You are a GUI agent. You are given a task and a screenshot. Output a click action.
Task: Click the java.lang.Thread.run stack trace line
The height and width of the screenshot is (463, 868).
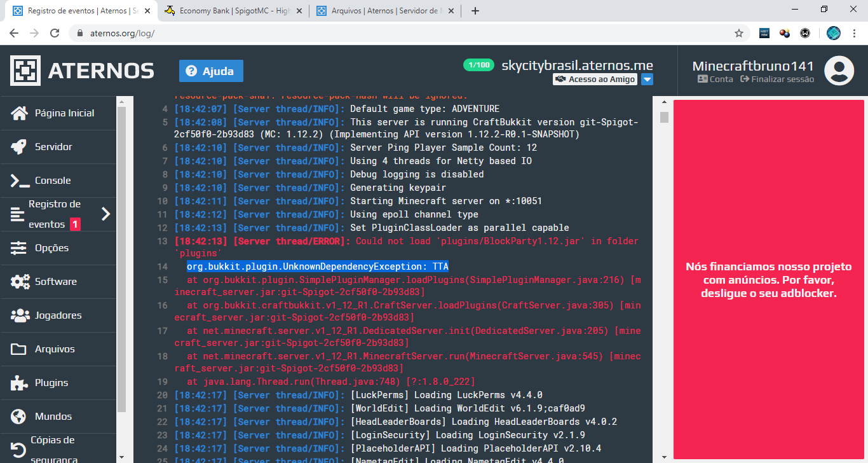pos(331,382)
